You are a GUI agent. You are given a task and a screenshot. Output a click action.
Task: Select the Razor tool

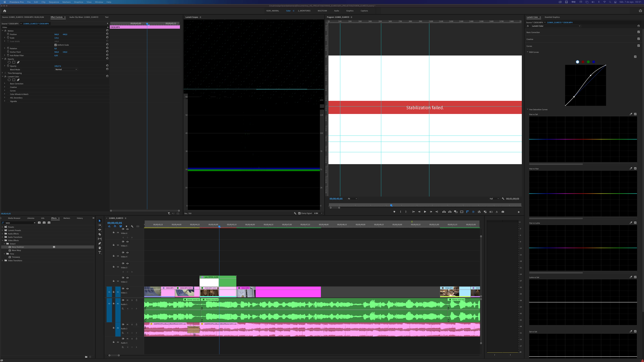click(100, 234)
